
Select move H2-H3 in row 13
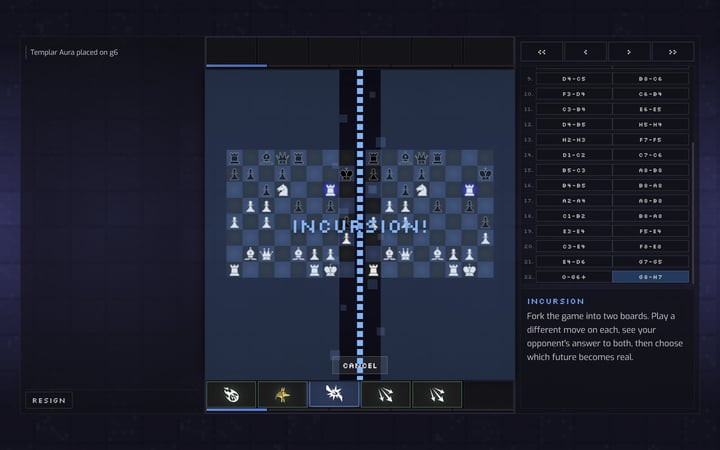574,140
